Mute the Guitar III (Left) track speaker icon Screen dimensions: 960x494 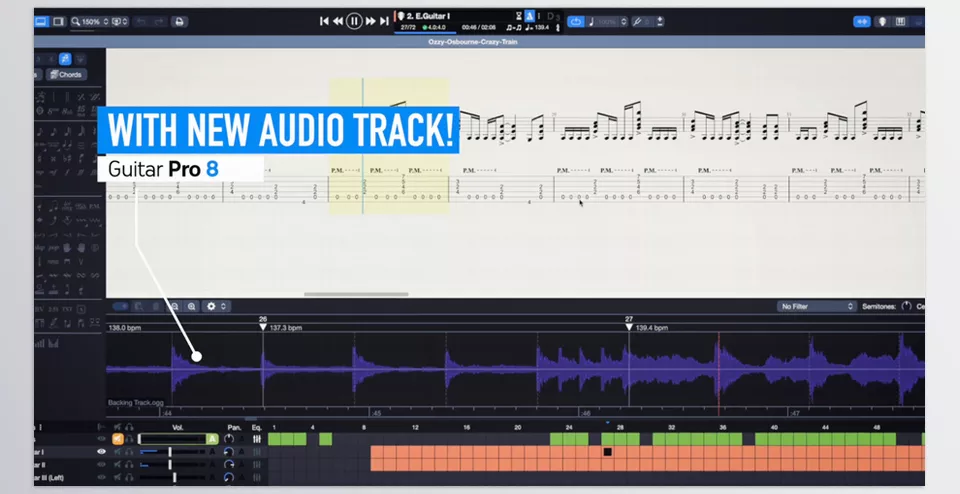point(118,477)
